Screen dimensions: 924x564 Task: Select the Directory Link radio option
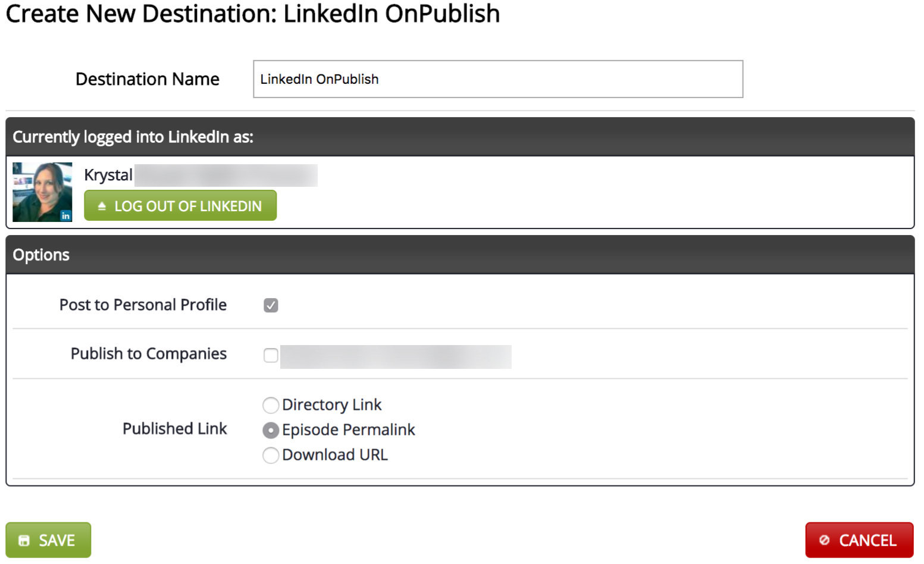[271, 405]
